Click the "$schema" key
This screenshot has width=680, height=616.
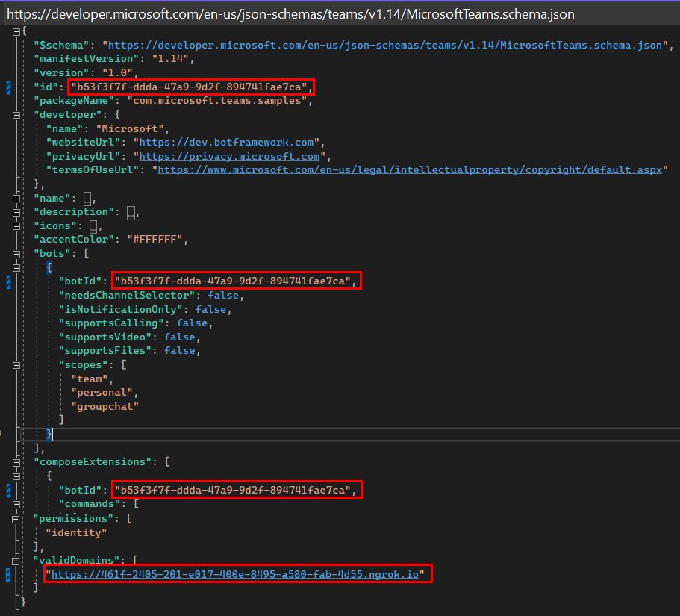pyautogui.click(x=62, y=45)
